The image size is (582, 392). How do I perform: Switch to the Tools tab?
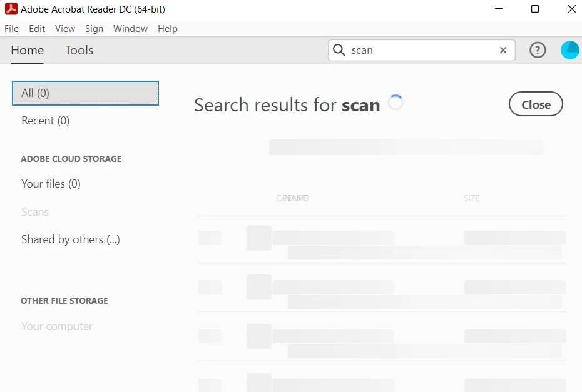(79, 50)
